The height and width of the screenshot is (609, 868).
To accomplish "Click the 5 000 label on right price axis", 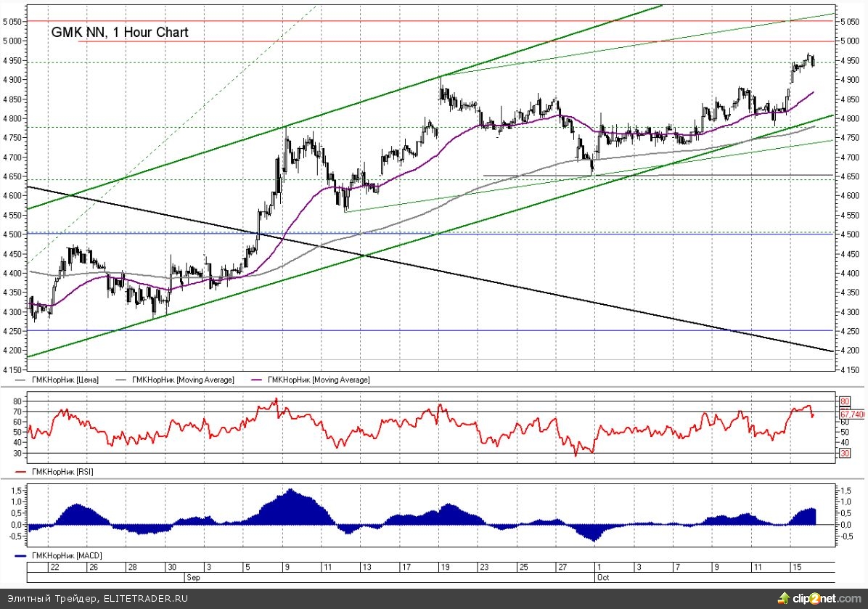I will (x=848, y=41).
